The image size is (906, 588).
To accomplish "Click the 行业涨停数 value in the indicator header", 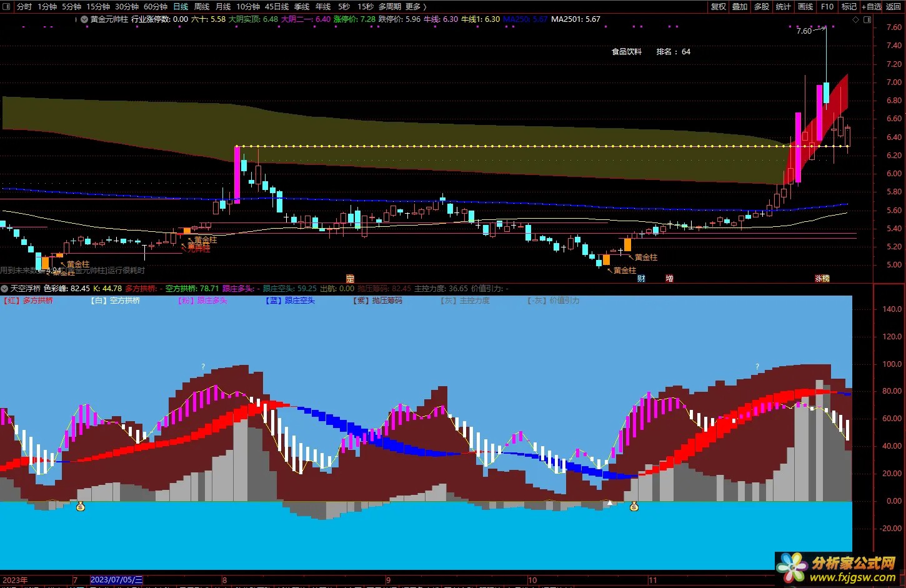I will tap(159, 19).
